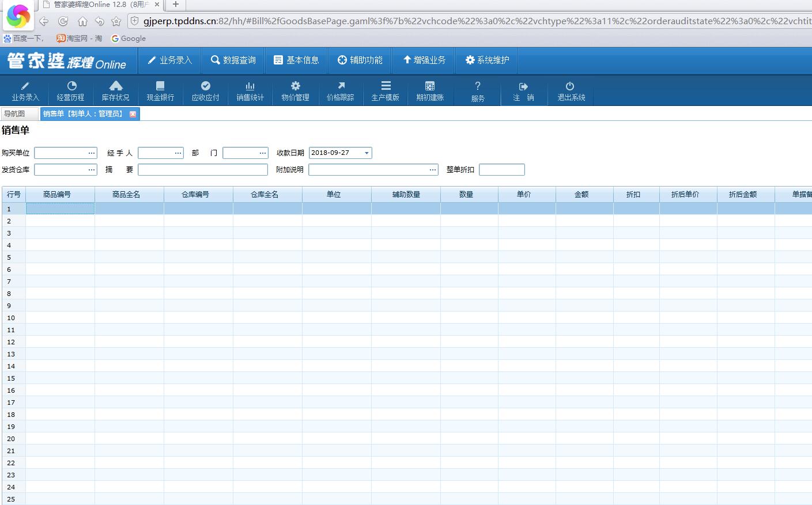Select the 商品编号 cell in row 1

coord(60,209)
